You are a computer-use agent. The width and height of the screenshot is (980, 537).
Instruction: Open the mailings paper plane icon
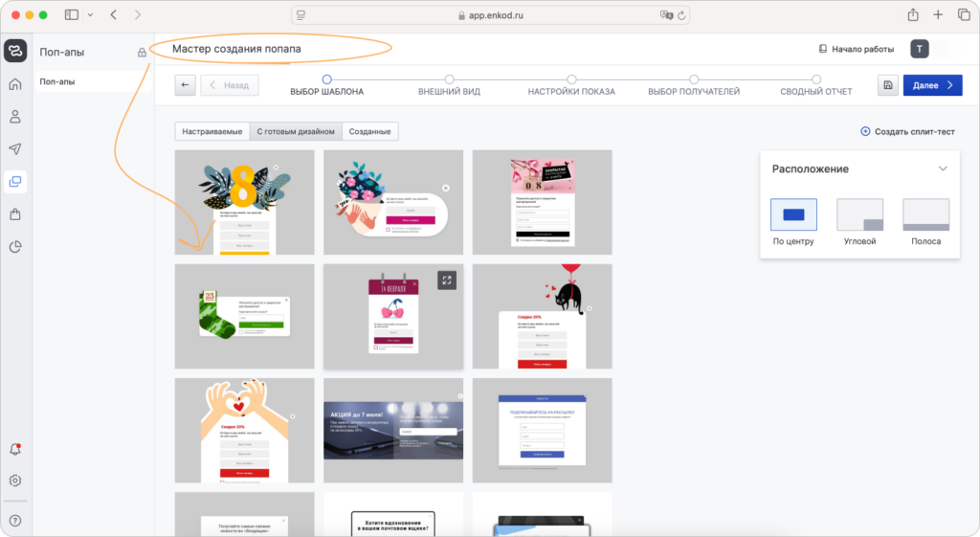coord(15,148)
